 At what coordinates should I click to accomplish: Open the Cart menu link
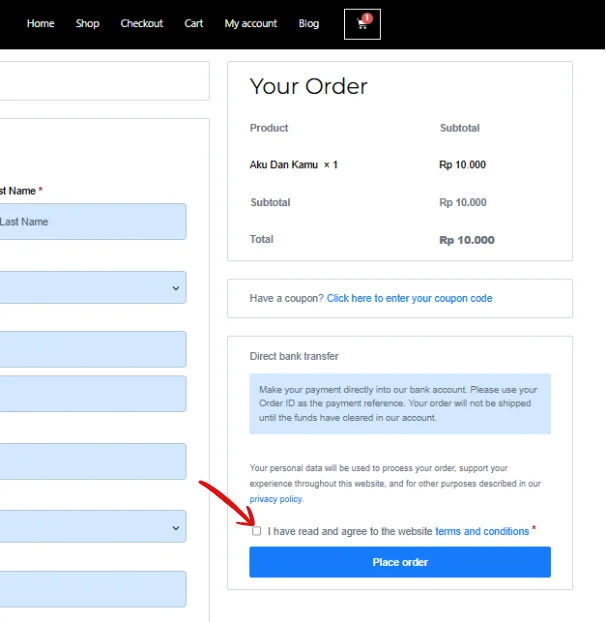[x=194, y=23]
